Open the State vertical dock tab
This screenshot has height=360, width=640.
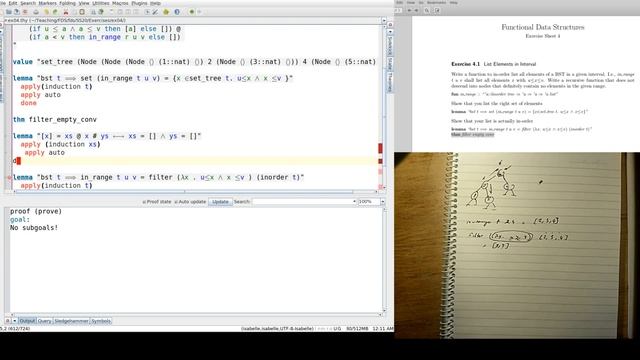390,64
